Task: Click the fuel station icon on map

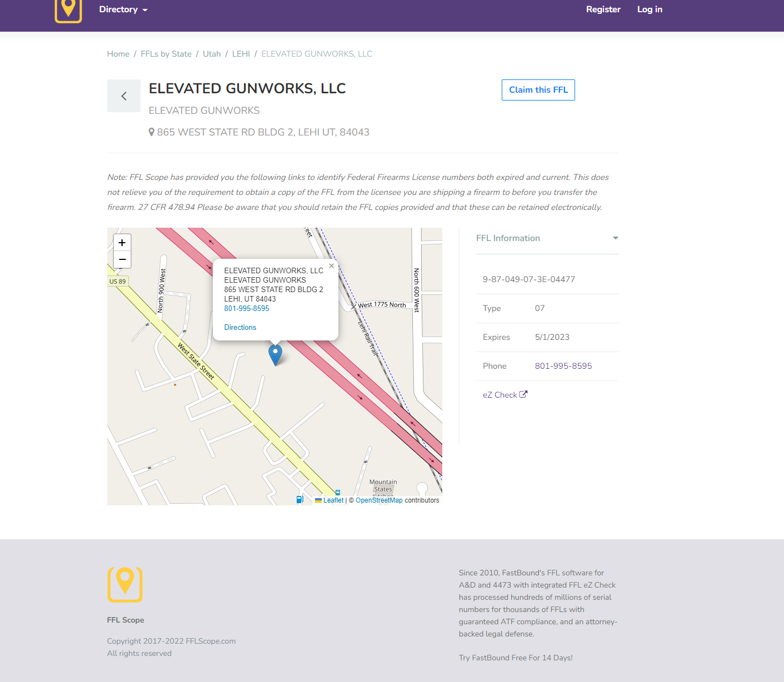Action: [x=299, y=500]
